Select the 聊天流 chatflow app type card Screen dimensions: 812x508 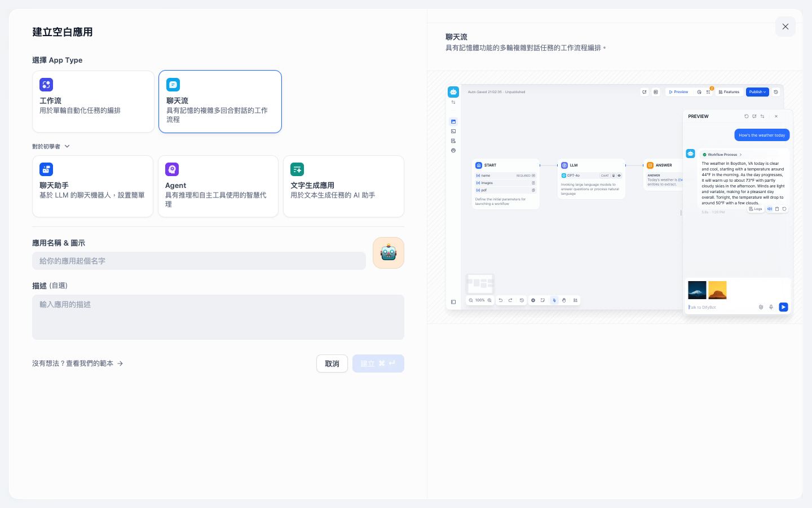click(x=220, y=102)
